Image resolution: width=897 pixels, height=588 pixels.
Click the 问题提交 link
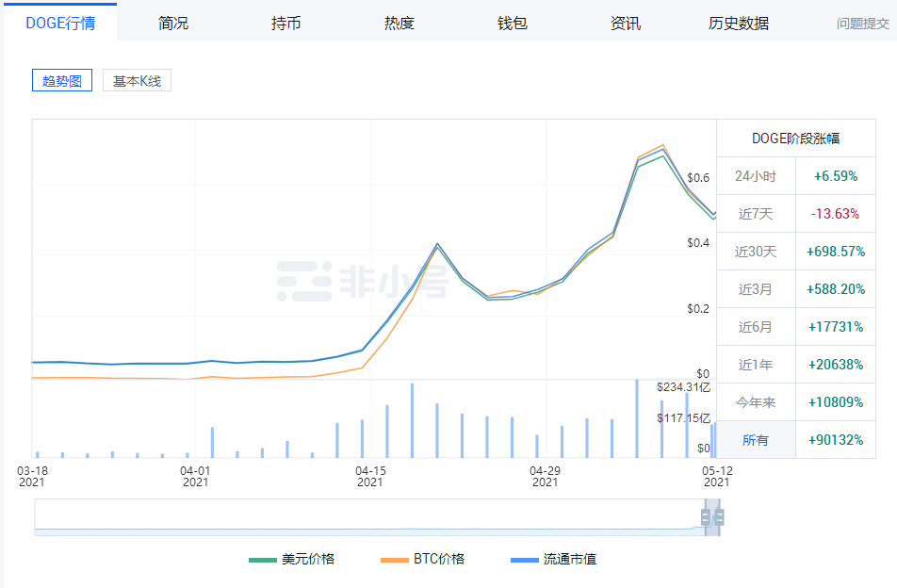point(862,24)
